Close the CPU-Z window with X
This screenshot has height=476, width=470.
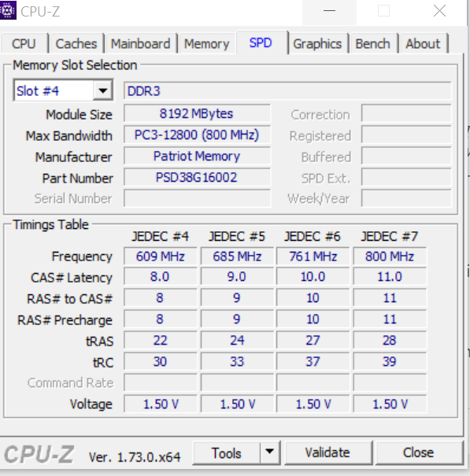tap(439, 12)
